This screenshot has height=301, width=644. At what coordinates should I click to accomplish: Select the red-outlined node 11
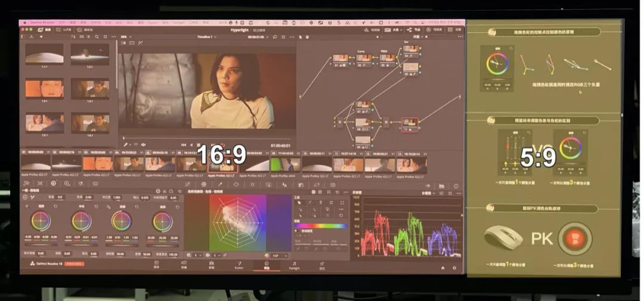pyautogui.click(x=410, y=125)
